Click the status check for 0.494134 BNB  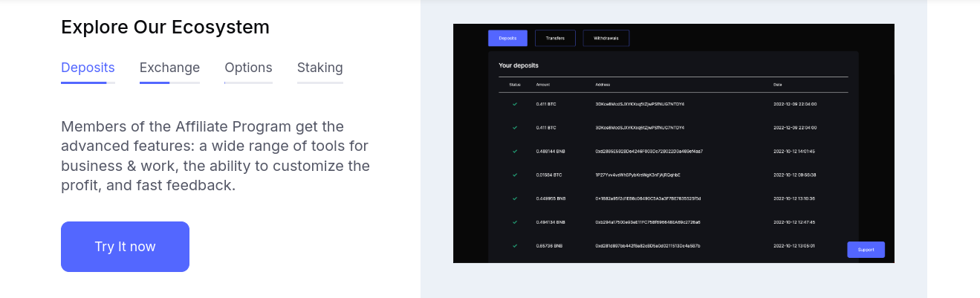tap(515, 222)
